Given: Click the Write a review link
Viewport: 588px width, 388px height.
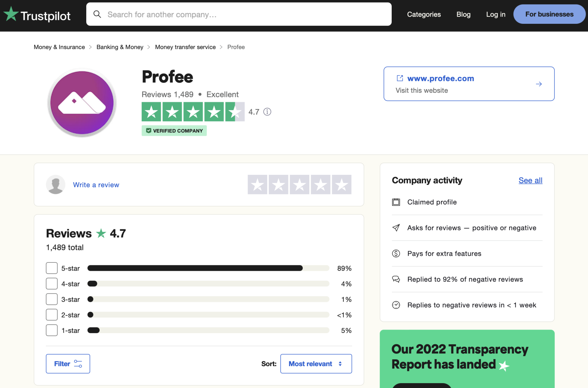Looking at the screenshot, I should click(96, 185).
